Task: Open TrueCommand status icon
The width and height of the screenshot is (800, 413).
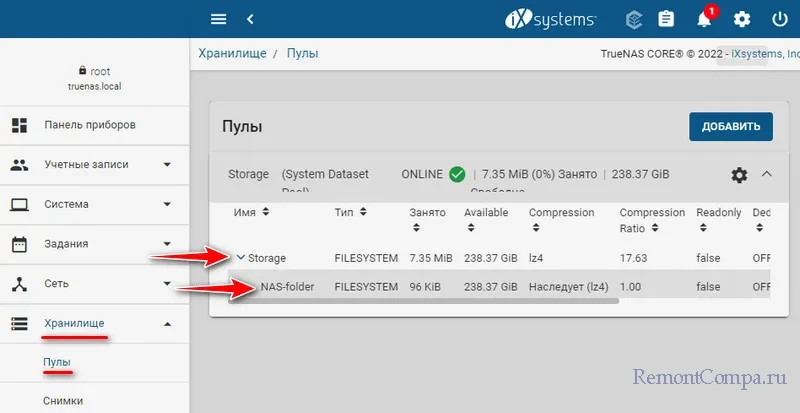Action: click(x=633, y=19)
